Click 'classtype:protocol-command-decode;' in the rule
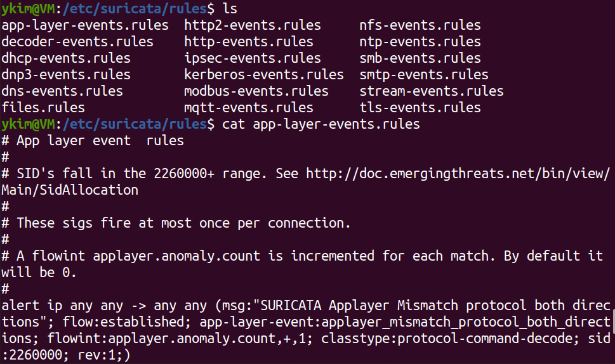Image resolution: width=615 pixels, height=364 pixels. coord(450,339)
